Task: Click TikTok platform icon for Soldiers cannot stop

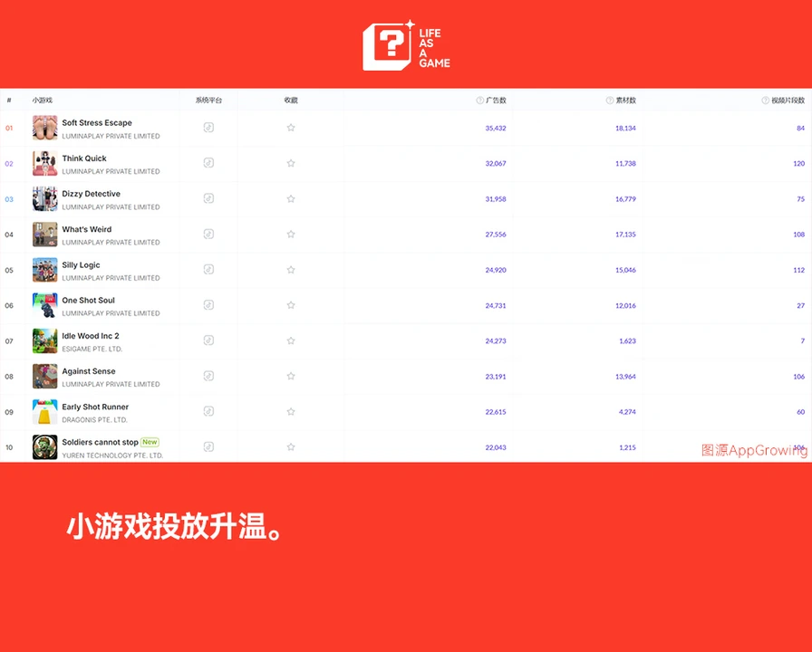Action: pyautogui.click(x=208, y=446)
